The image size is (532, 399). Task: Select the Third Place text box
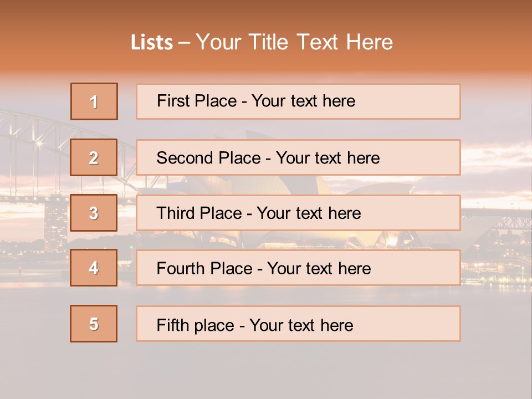coord(298,213)
